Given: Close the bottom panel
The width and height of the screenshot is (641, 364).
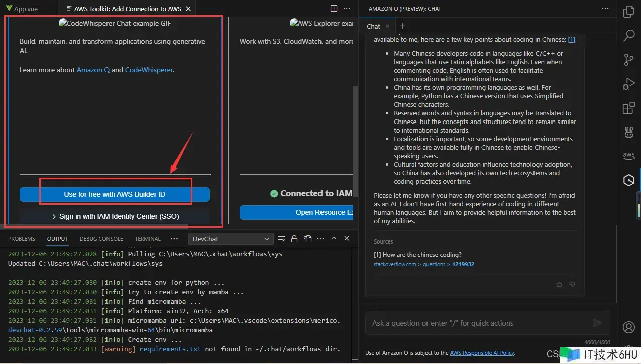Looking at the screenshot, I should click(347, 239).
